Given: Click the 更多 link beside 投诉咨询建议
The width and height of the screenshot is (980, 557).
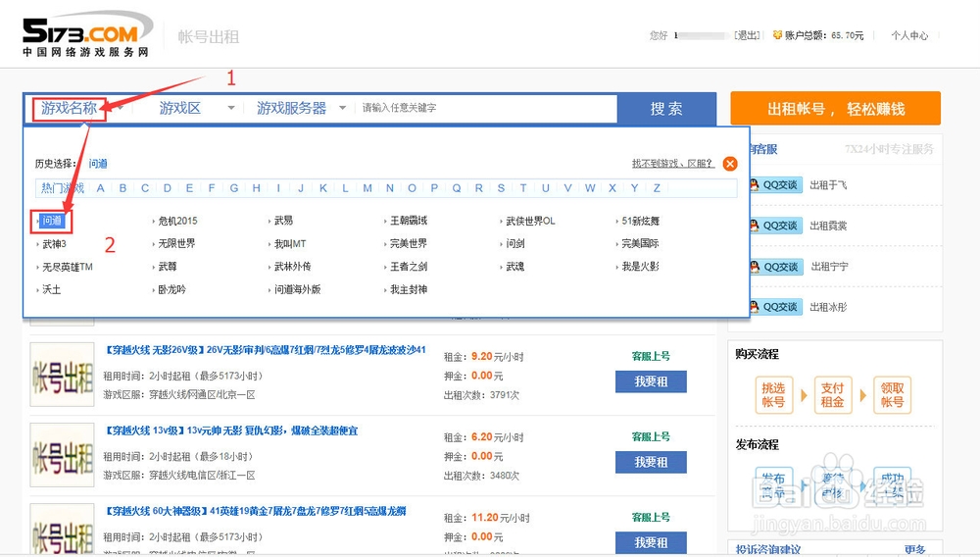Looking at the screenshot, I should 914,549.
